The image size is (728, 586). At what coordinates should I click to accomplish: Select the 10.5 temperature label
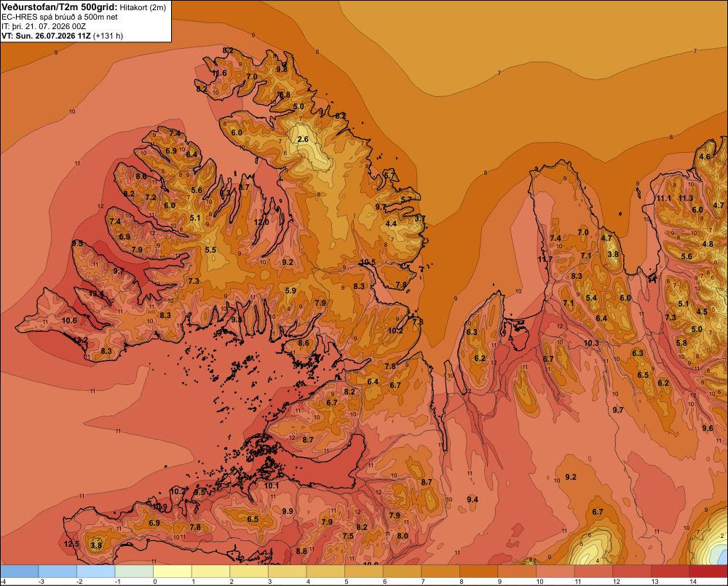click(368, 262)
